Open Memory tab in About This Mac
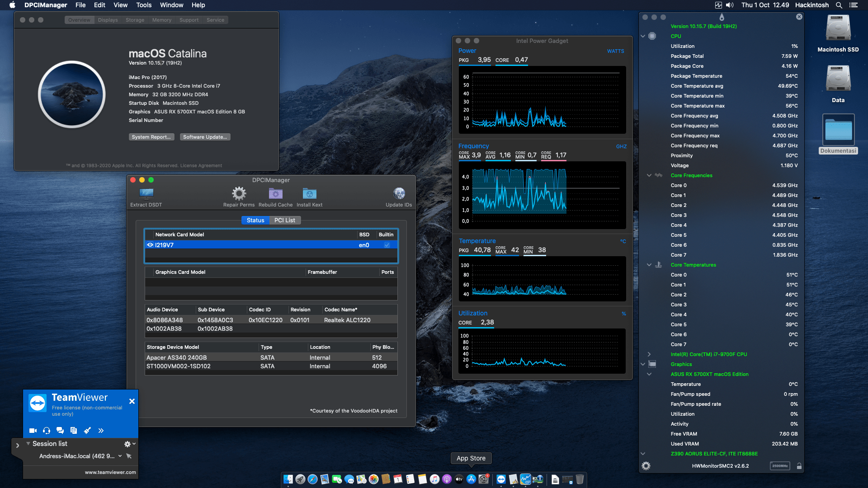 click(162, 20)
